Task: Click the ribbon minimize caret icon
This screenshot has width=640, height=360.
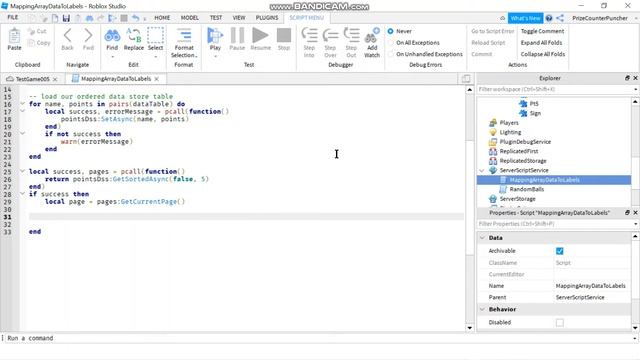Action: click(502, 18)
